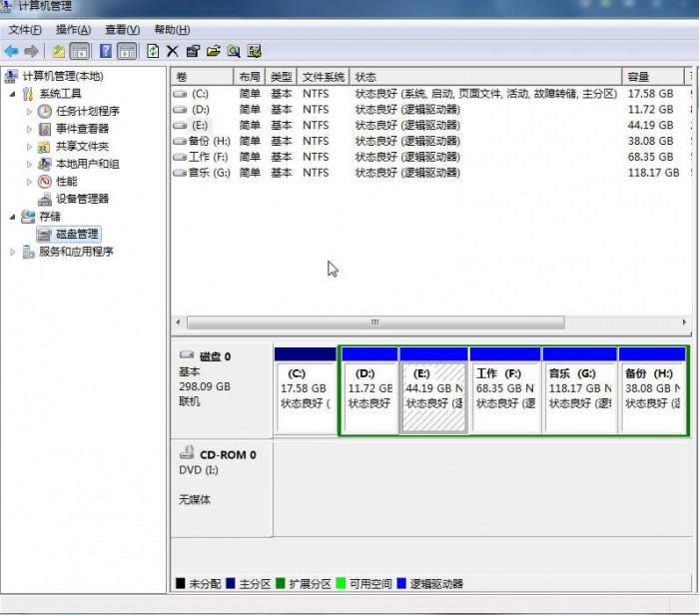
Task: Click the Properties icon in the toolbar
Action: click(x=193, y=50)
